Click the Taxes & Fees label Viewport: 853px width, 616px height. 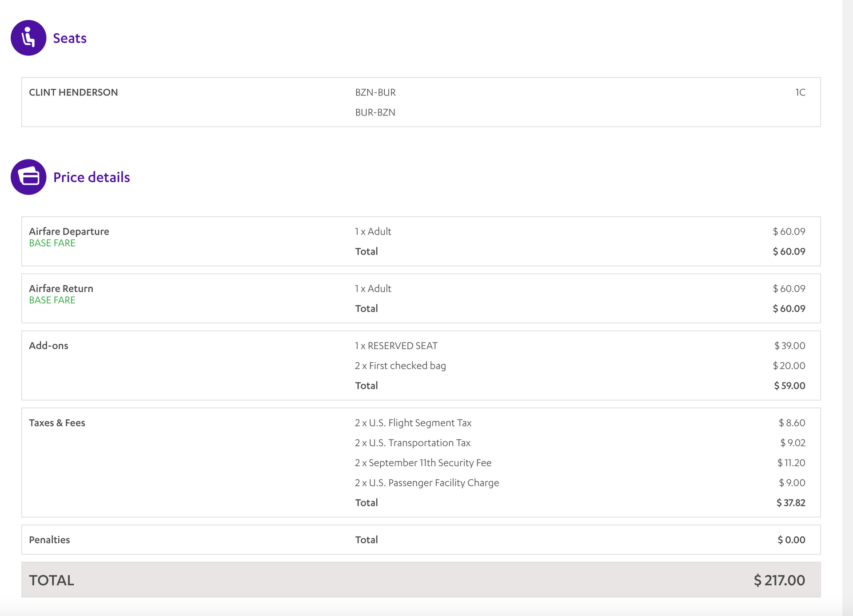(x=57, y=423)
